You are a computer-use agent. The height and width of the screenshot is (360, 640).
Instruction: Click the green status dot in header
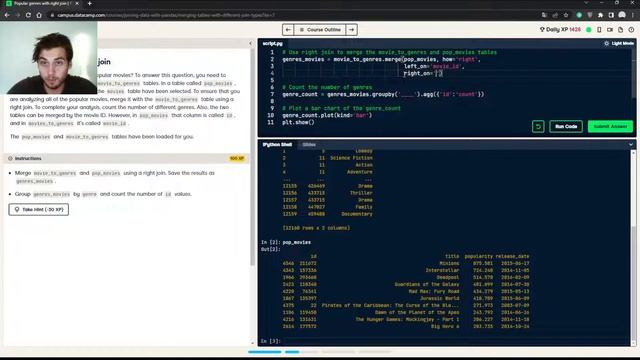(589, 30)
